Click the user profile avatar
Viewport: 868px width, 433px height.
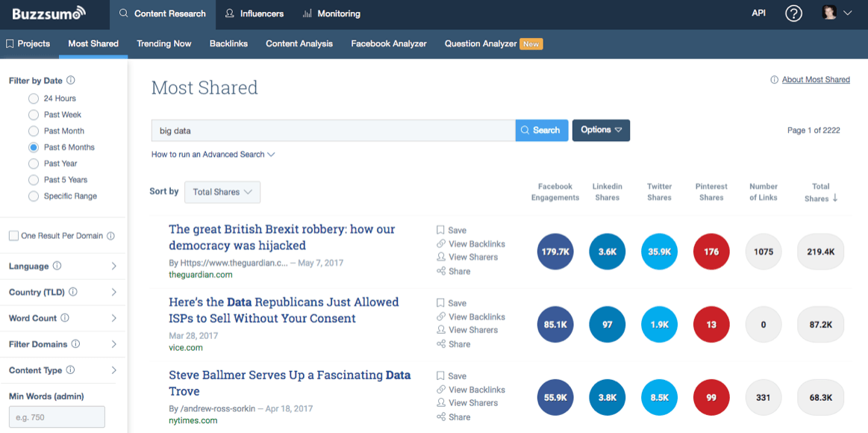tap(829, 13)
